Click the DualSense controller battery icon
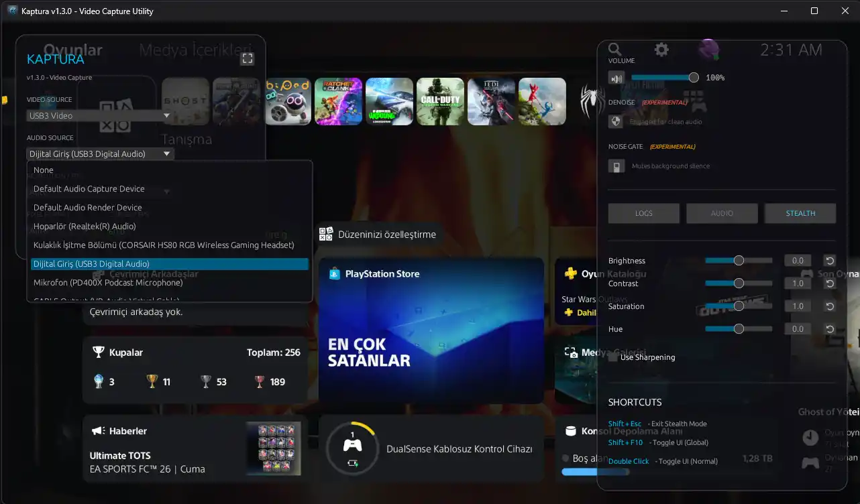 pyautogui.click(x=352, y=462)
